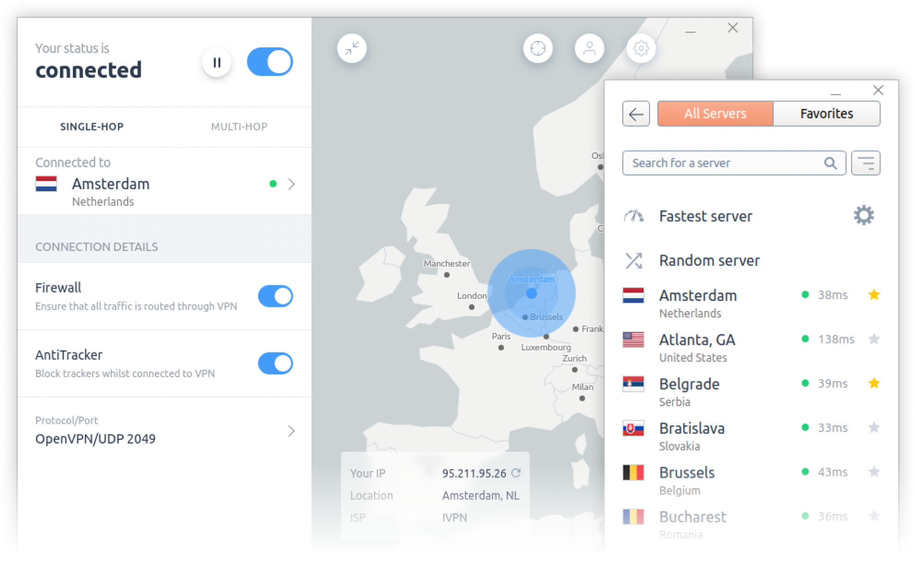Screen dimensions: 915x588
Task: Switch to the Single-Hop tab
Action: tap(92, 126)
